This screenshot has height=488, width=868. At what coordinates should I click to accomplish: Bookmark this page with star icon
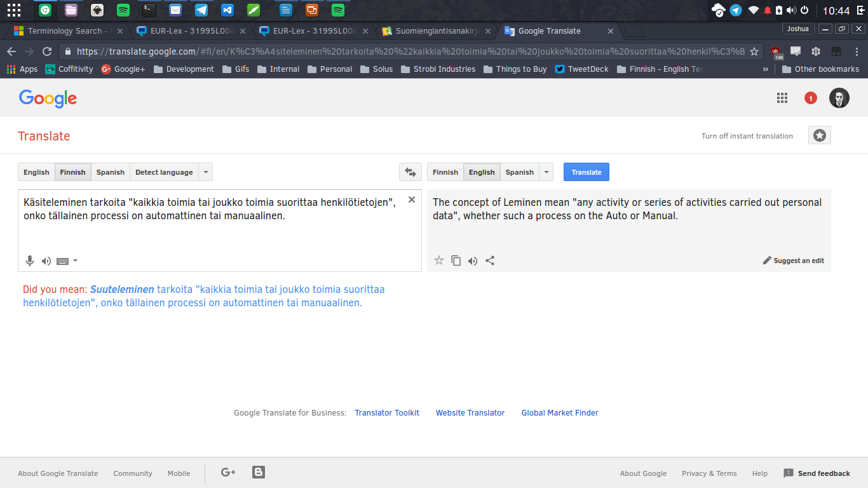coord(754,51)
